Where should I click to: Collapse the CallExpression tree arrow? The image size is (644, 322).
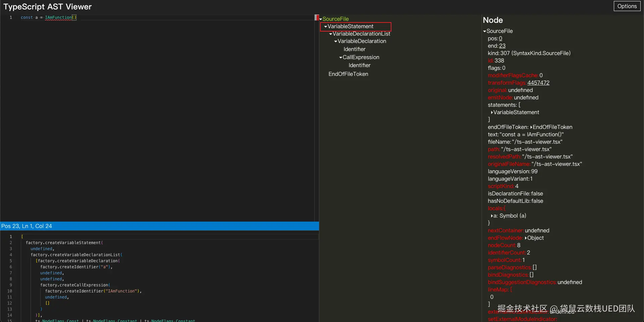(x=341, y=57)
